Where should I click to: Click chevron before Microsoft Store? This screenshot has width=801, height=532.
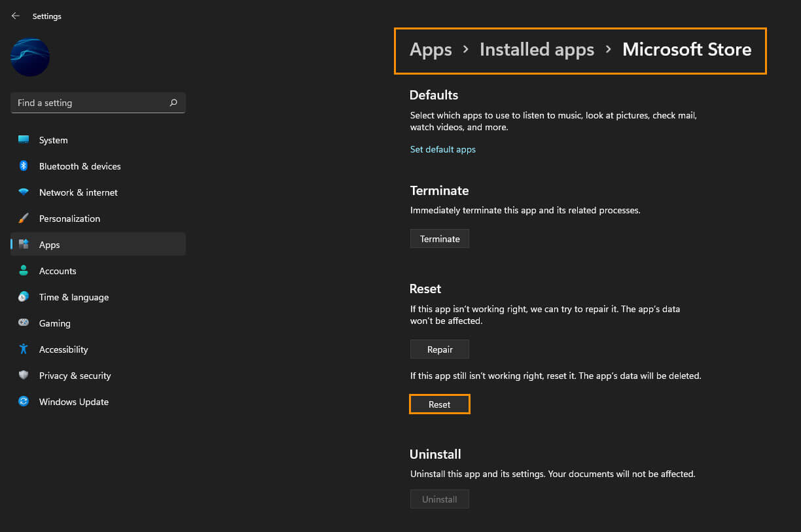tap(609, 50)
